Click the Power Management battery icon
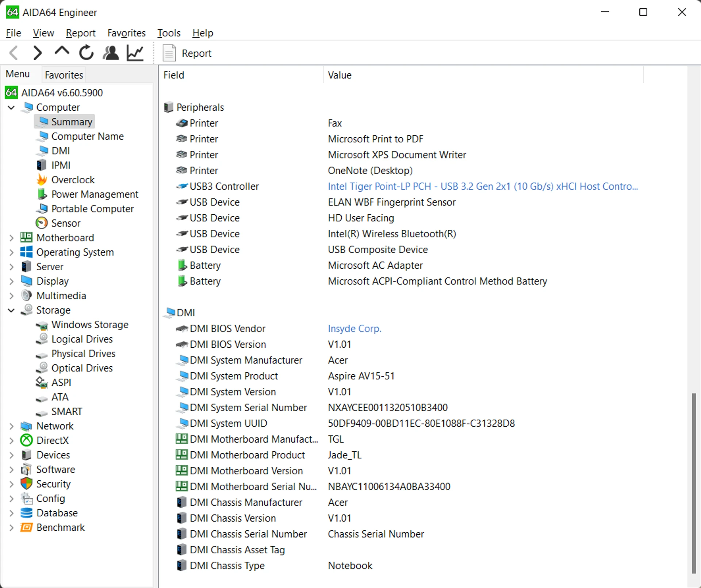Viewport: 701px width, 588px height. point(42,194)
